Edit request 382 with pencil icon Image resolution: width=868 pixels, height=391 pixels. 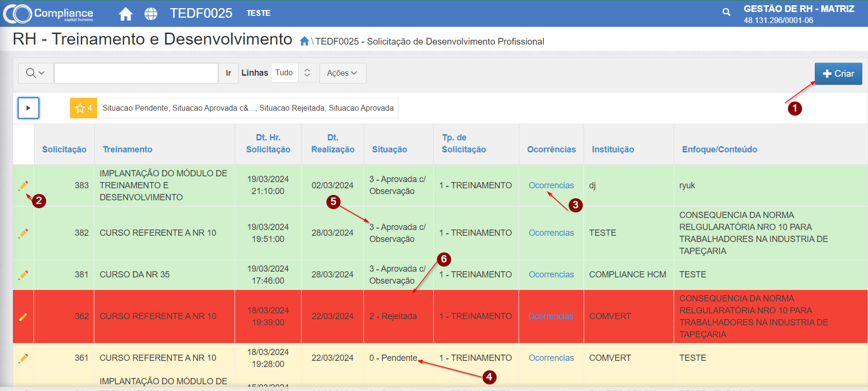[23, 233]
